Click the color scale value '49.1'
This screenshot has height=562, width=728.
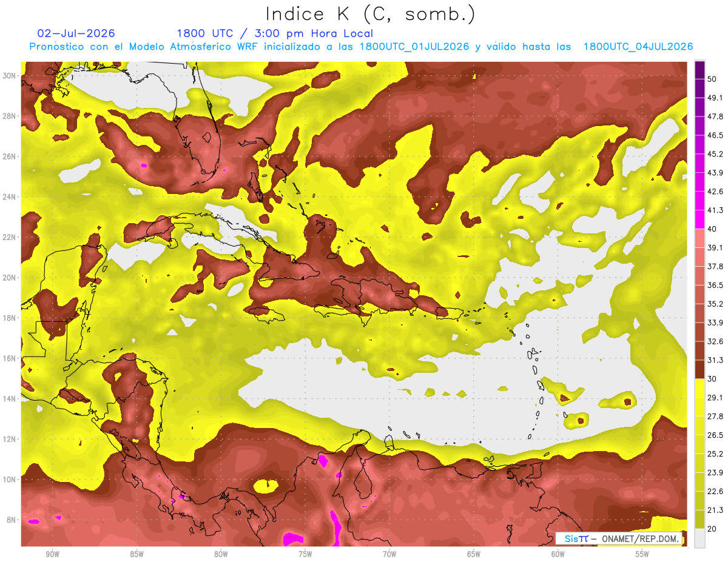715,98
